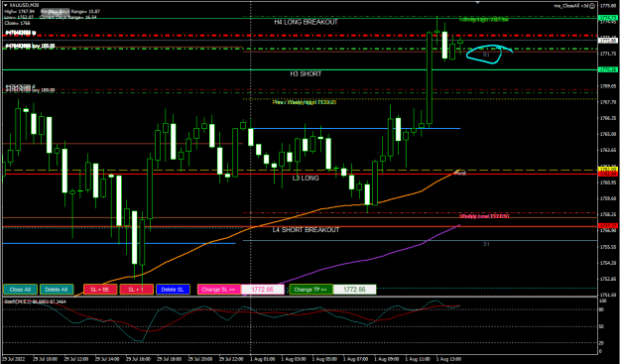Select the H3 SHORT label
620x364 pixels.
coord(306,74)
